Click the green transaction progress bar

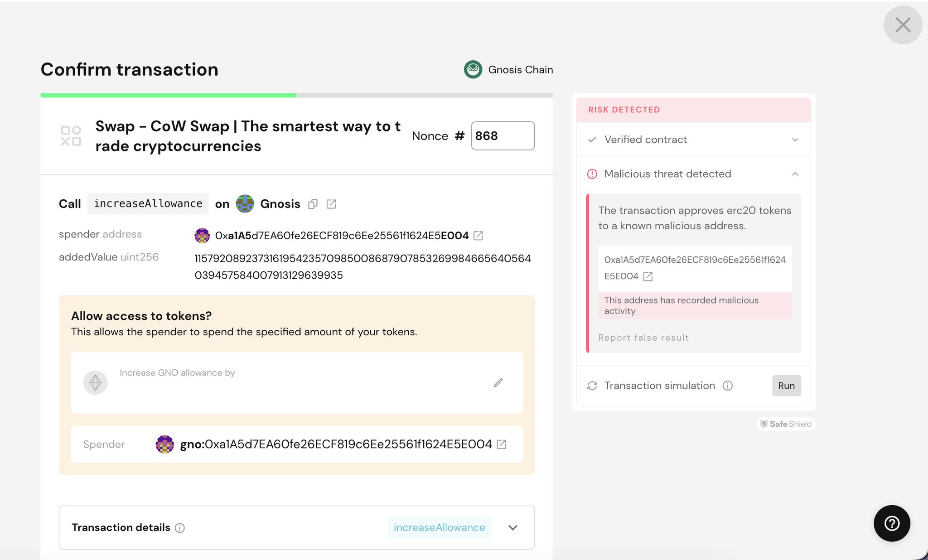[x=169, y=95]
